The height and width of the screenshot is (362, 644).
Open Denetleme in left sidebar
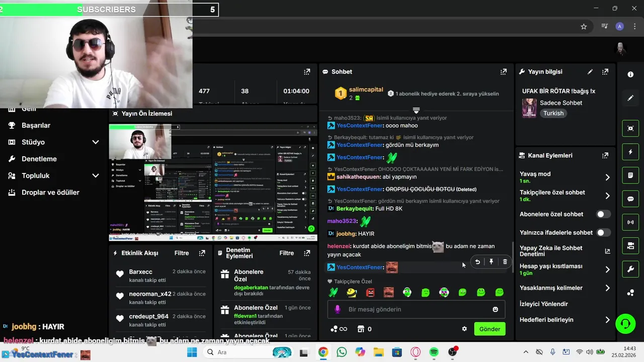point(39,159)
